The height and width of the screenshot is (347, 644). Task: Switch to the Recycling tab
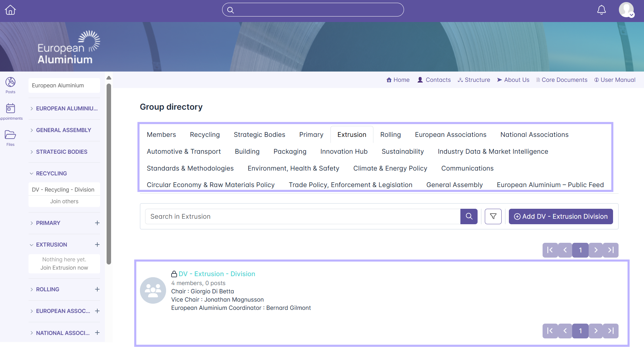(205, 134)
